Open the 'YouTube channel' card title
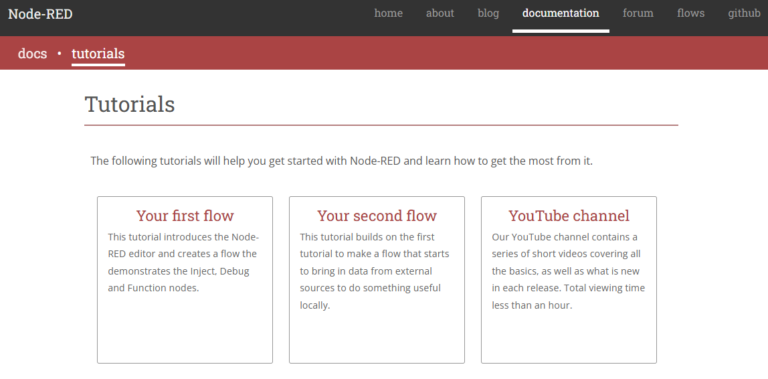The image size is (768, 379). pyautogui.click(x=569, y=215)
